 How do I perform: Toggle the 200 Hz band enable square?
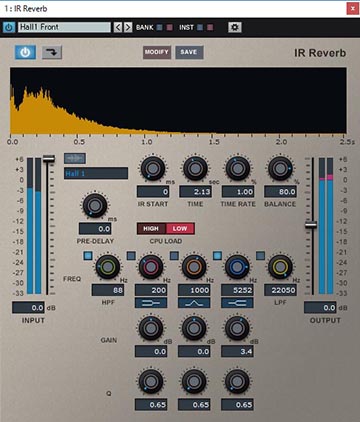pos(131,256)
